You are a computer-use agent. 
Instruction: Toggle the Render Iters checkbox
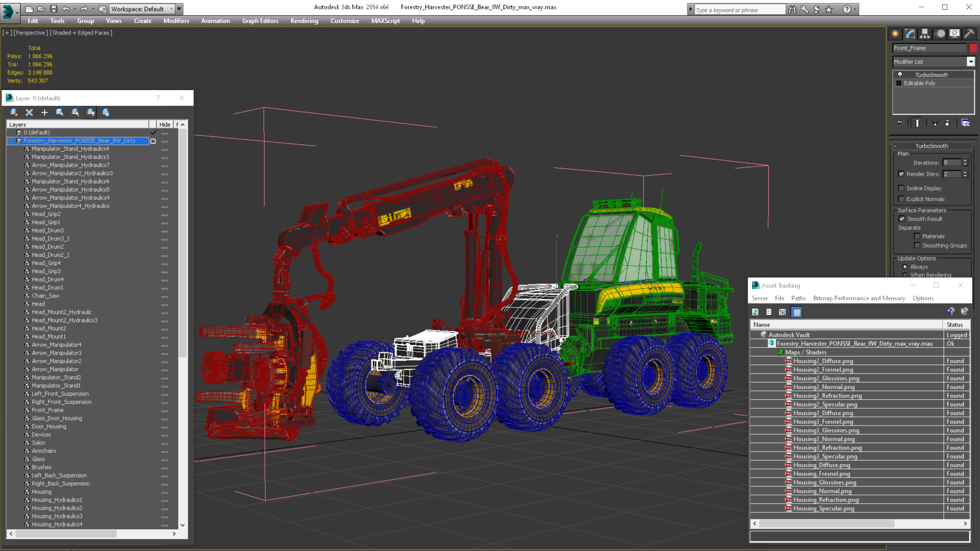[x=901, y=174]
